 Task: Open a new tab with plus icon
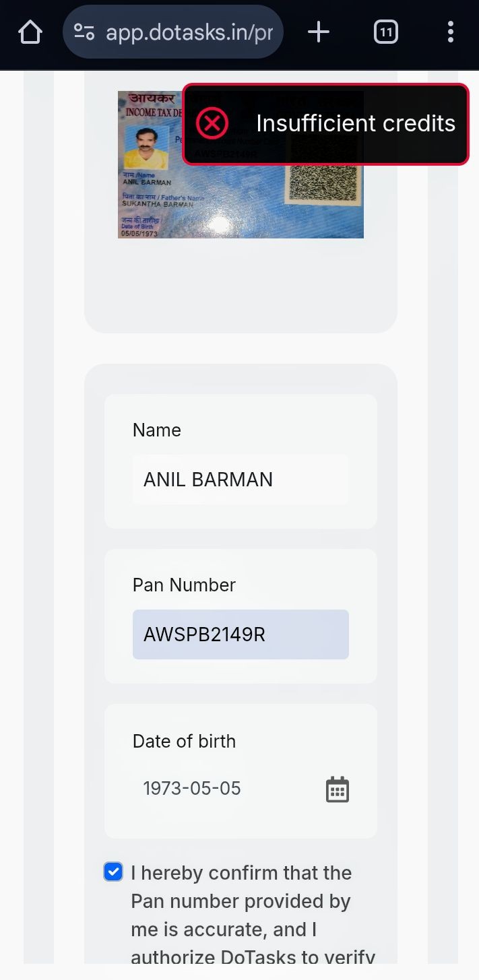[x=318, y=32]
